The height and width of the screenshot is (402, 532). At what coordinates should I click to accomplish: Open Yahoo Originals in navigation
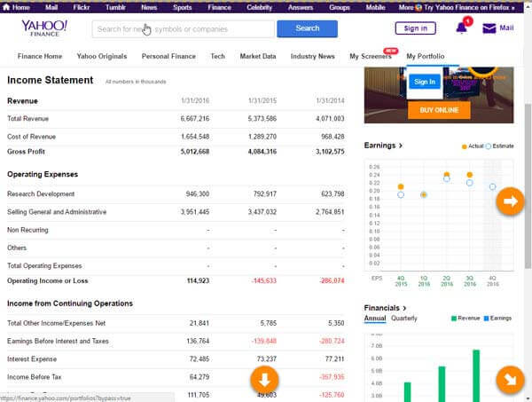click(x=102, y=57)
